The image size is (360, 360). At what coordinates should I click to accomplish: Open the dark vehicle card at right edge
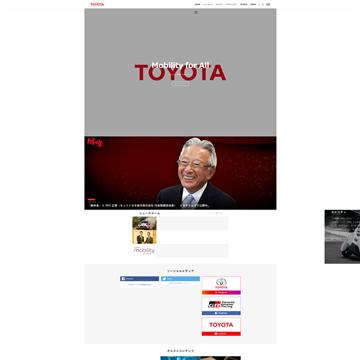[x=342, y=237]
